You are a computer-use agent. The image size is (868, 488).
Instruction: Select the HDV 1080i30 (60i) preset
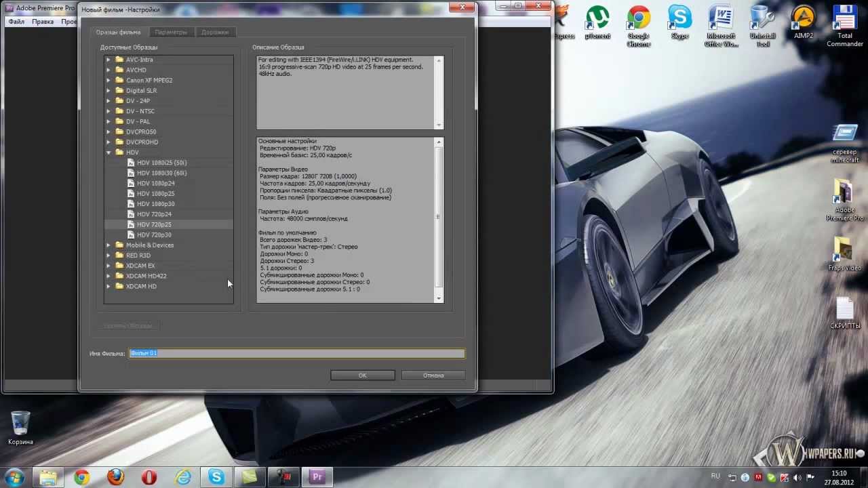pos(161,173)
